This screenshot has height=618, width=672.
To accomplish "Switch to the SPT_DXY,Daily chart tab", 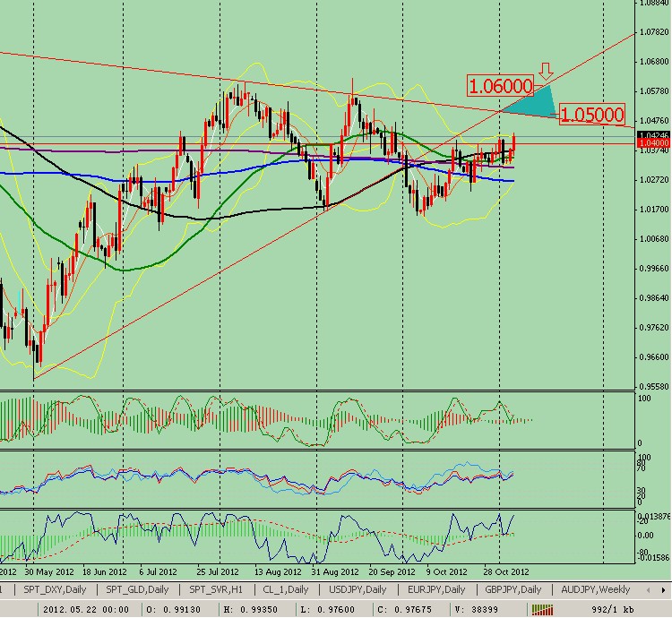I will click(55, 589).
